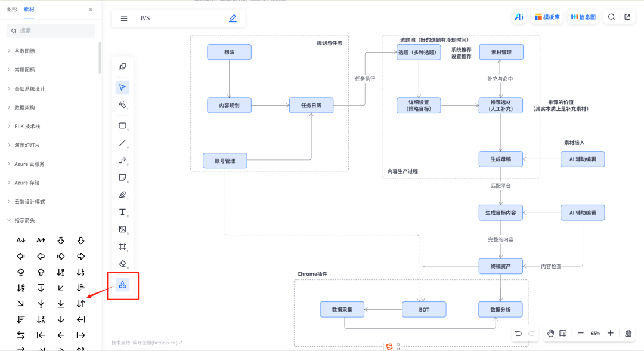Click the stacked pages icon atop toolbar
Viewport: 644px width, 351px height.
[x=122, y=67]
